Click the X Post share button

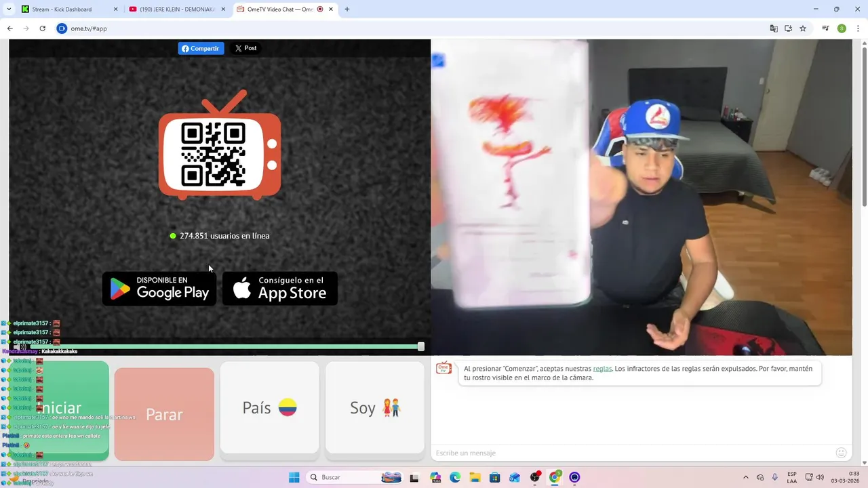(245, 48)
